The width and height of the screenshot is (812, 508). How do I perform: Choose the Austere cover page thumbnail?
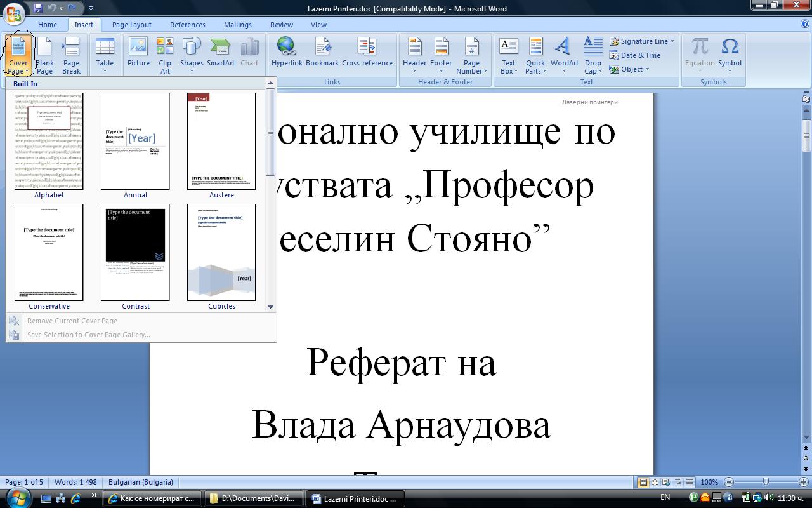point(221,141)
